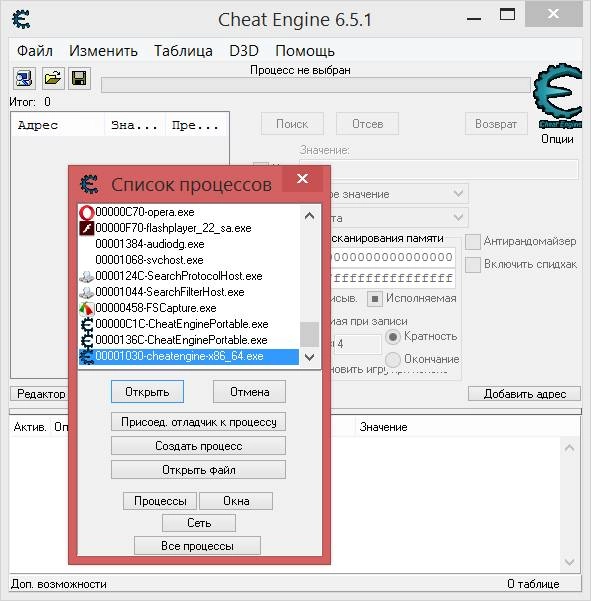Click the process list scrollbar thumb
591x601 pixels.
click(309, 334)
